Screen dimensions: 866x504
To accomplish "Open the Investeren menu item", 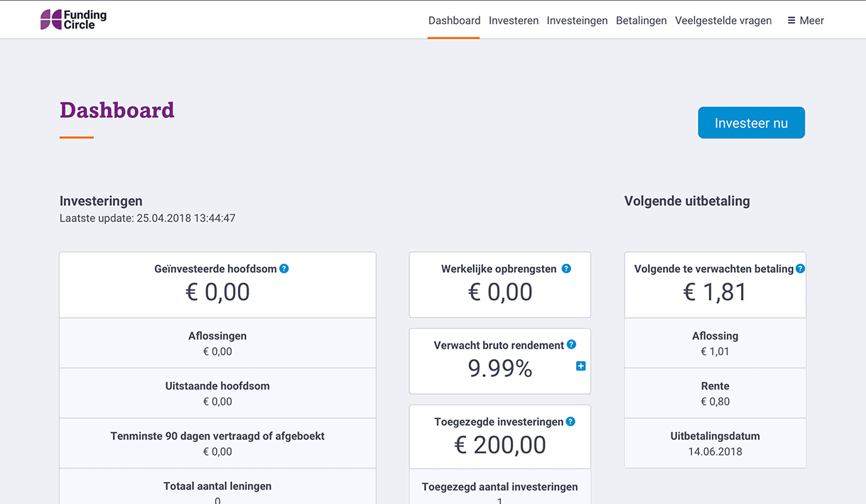I will pyautogui.click(x=514, y=21).
